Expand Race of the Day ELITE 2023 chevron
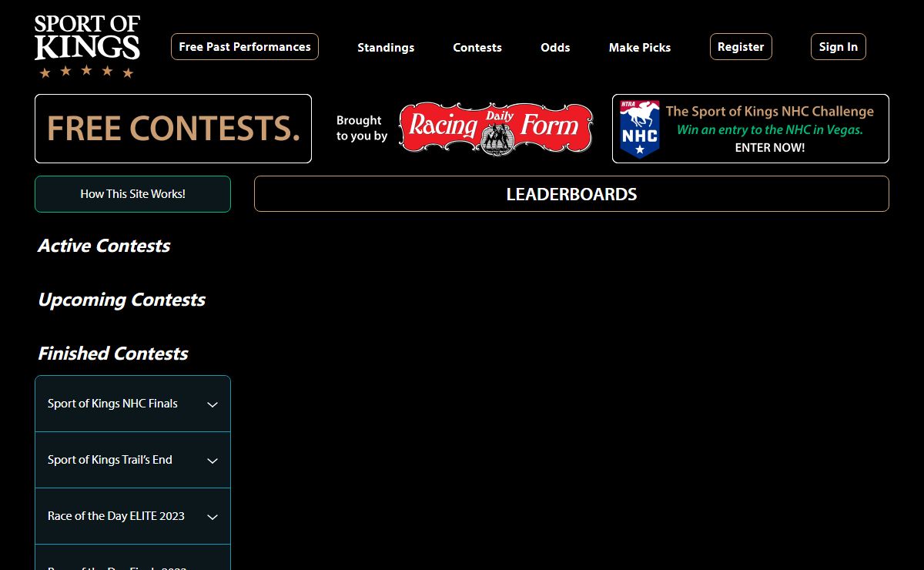 (213, 517)
